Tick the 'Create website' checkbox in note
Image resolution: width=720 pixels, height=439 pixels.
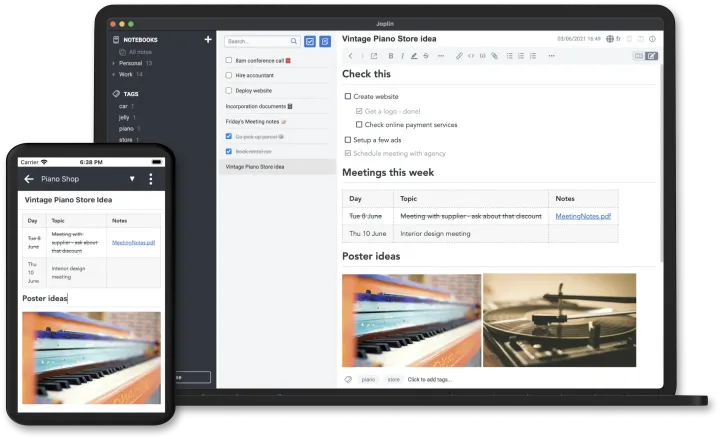348,96
